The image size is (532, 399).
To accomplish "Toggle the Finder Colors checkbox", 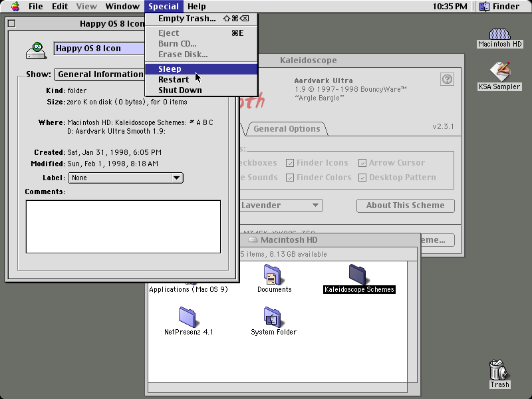I will pos(290,178).
